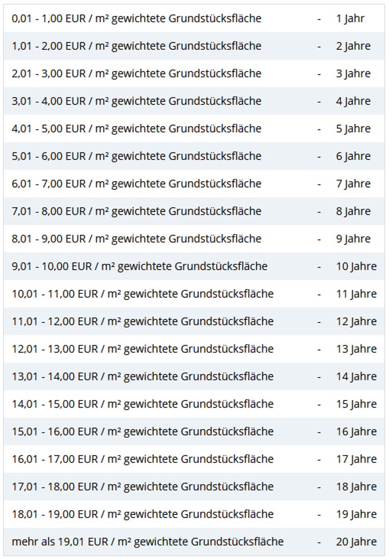The width and height of the screenshot is (392, 560).
Task: Click the 11,01 - 12,00 EUR row text
Action: coord(142,321)
